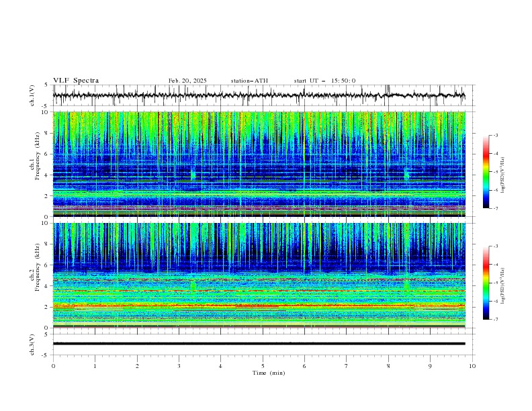532x411 pixels.
Task: Click time axis tick label "3"
Action: tap(179, 366)
